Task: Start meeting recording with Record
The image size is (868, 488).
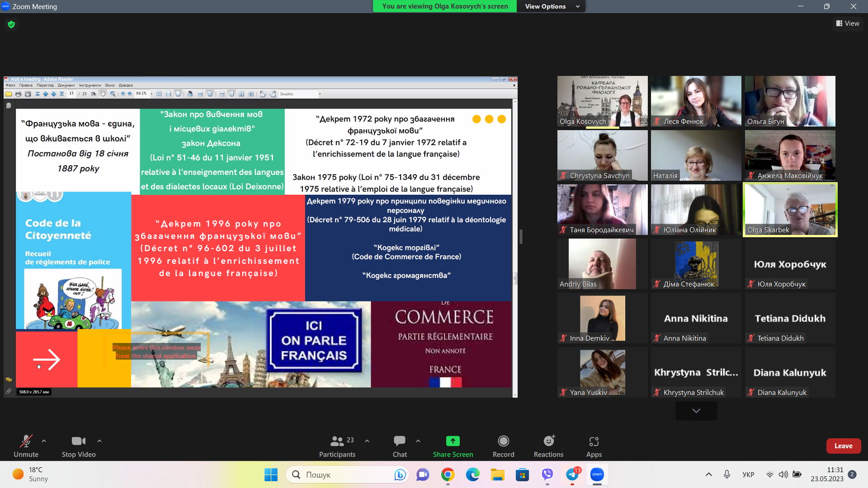Action: click(503, 441)
